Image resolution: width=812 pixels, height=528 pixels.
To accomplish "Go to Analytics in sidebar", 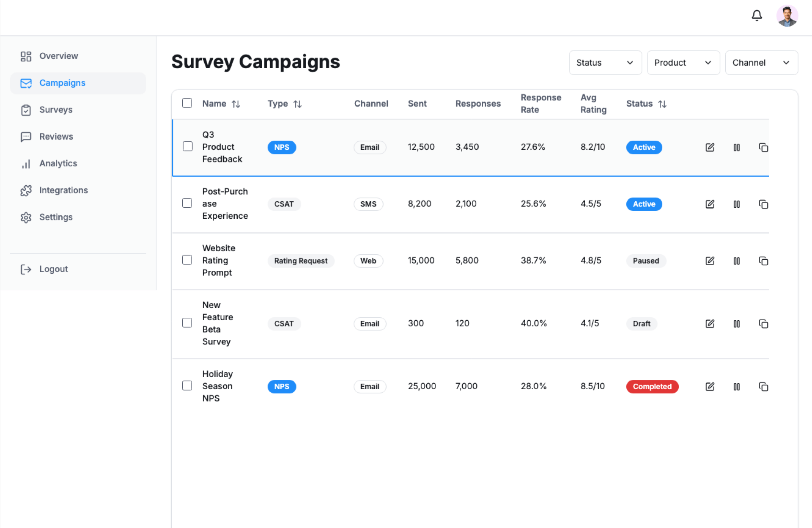I will click(58, 163).
